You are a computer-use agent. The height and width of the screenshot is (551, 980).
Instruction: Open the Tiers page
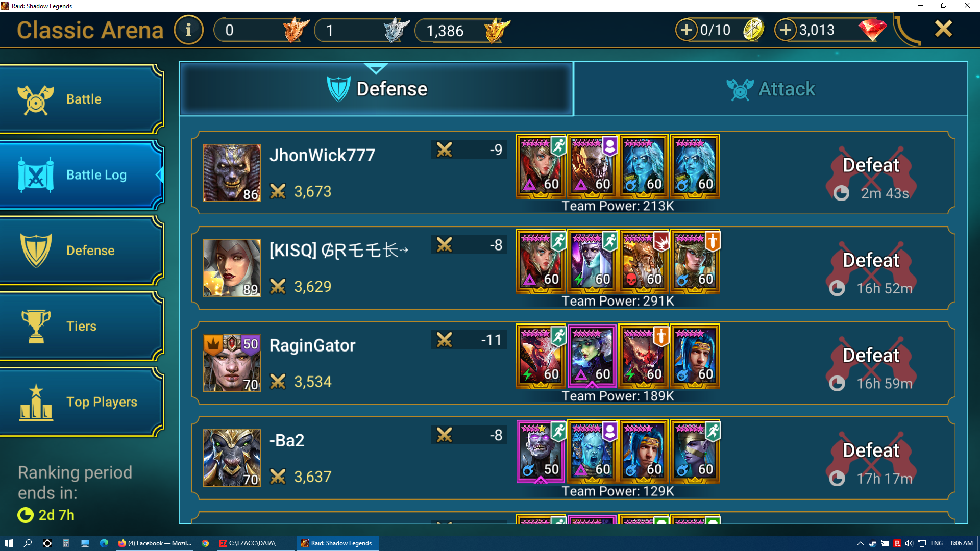point(82,326)
